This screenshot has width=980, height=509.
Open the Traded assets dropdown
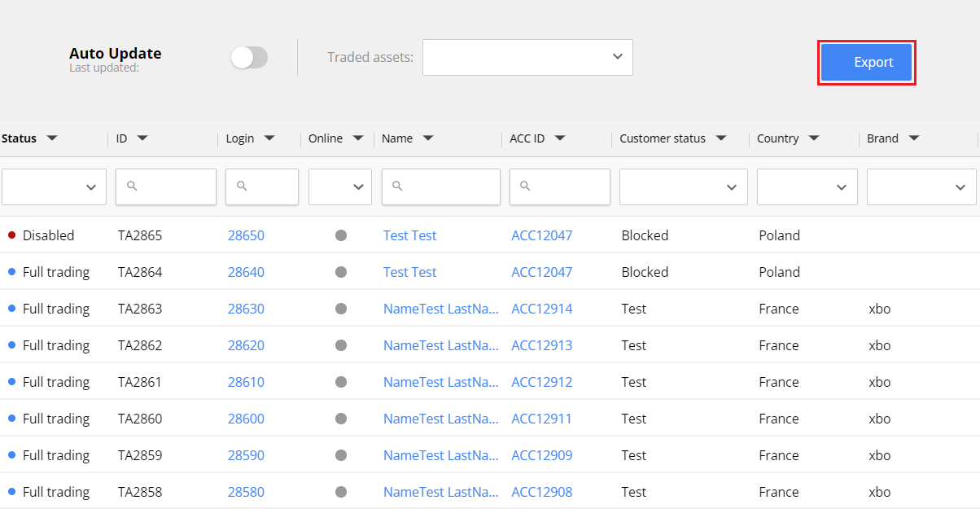click(527, 57)
